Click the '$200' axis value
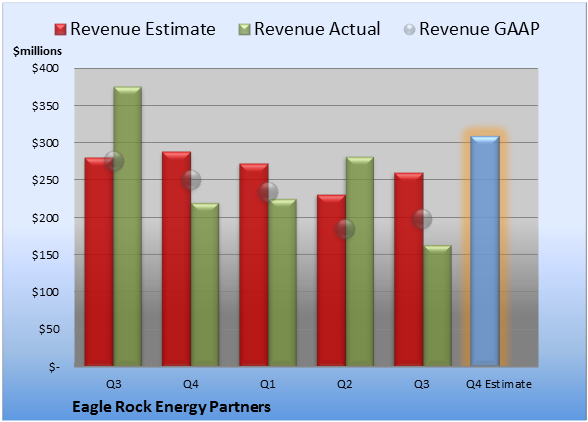This screenshot has width=588, height=422. (x=45, y=218)
